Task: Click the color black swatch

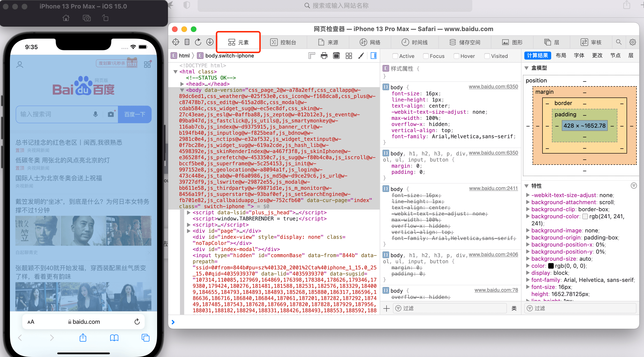Action: tap(551, 266)
